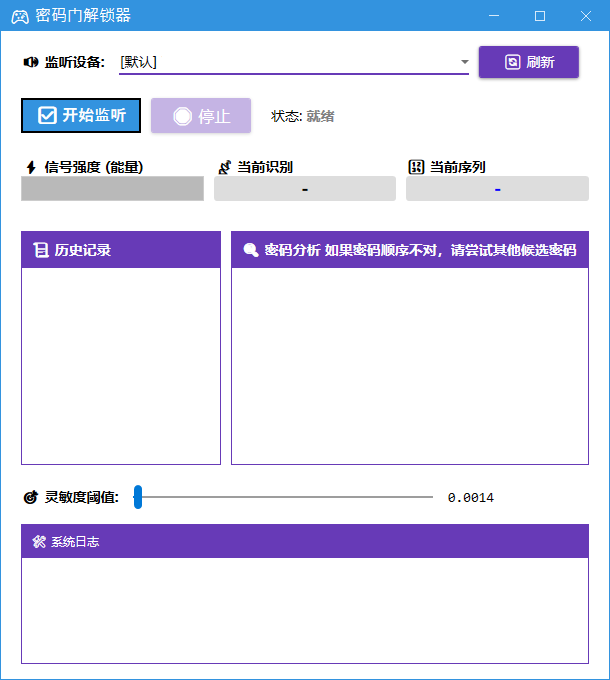Click the 密码分析 magnifier icon
The image size is (610, 680).
tap(251, 250)
